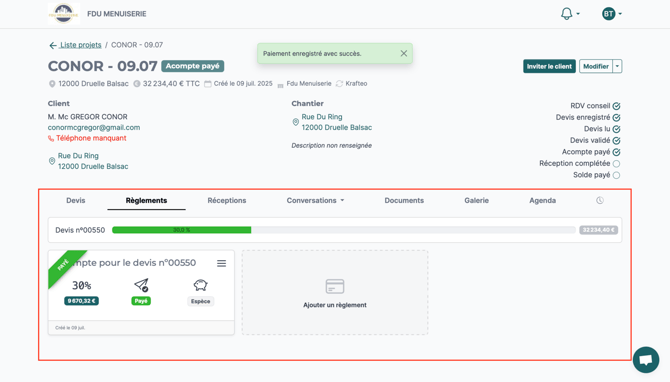Click the Espèce payment method badge
This screenshot has width=670, height=382.
tap(200, 301)
